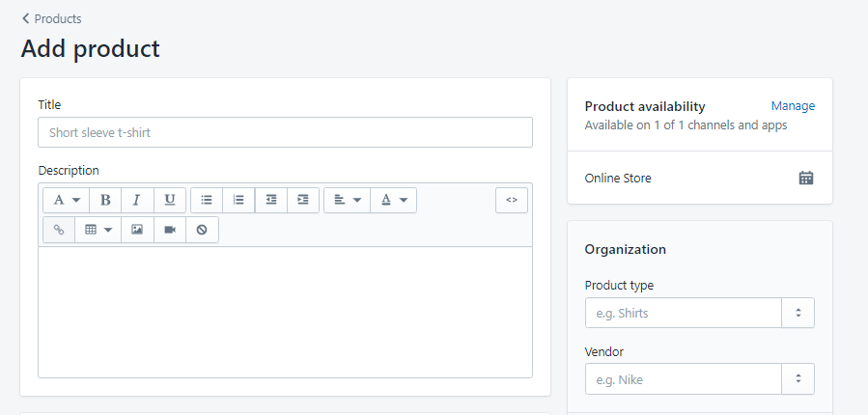
Task: Open the text alignment dropdown
Action: pos(347,200)
